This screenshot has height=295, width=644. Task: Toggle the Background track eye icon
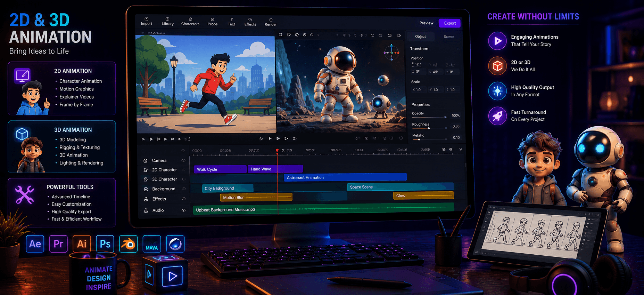coord(183,189)
